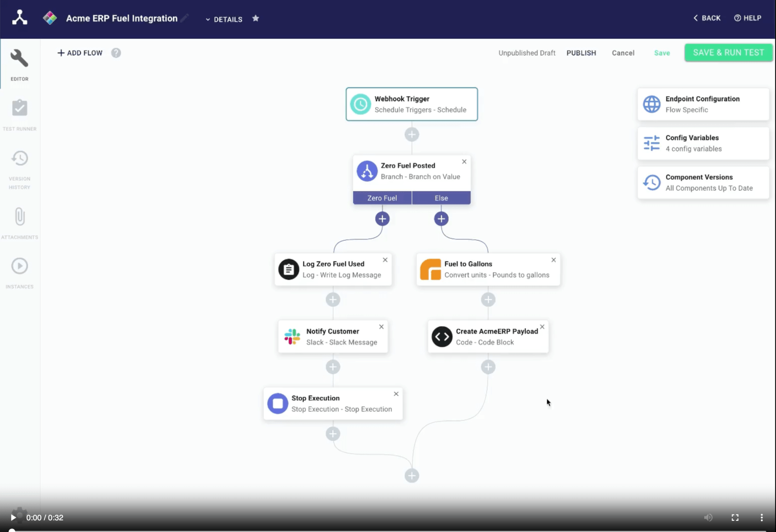The width and height of the screenshot is (776, 532).
Task: Open the Editor panel in the sidebar
Action: [x=19, y=63]
